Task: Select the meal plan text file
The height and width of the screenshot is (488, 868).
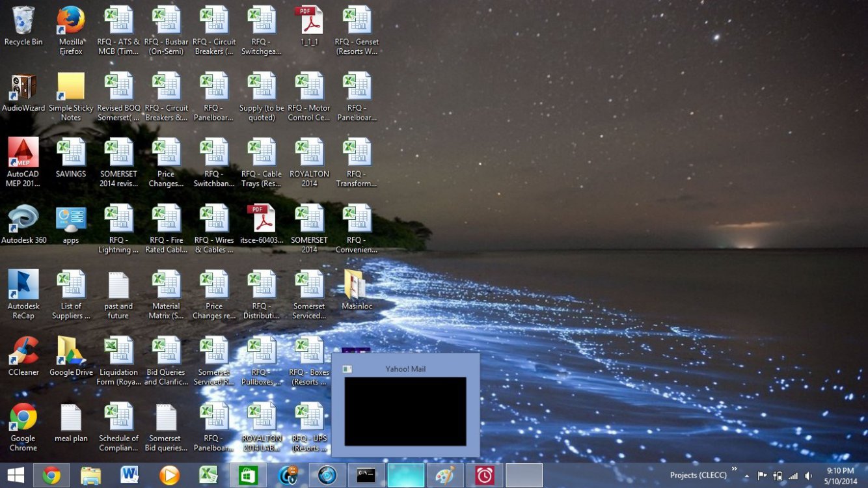Action: [71, 422]
